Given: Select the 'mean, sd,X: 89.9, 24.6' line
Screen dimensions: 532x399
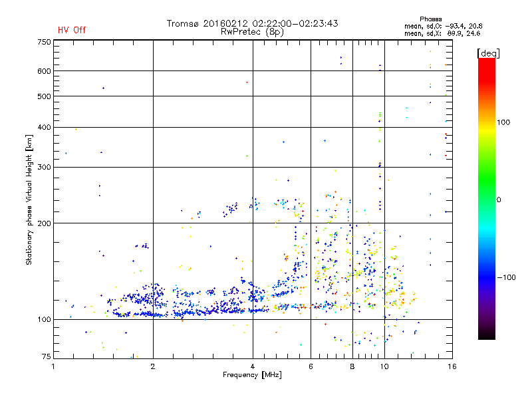Looking at the screenshot, I should coord(442,33).
